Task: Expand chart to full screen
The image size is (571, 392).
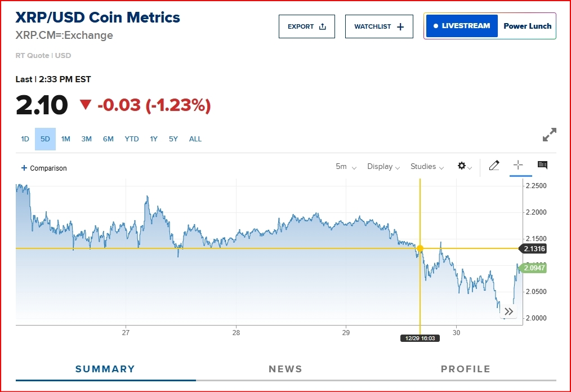Action: pos(549,135)
